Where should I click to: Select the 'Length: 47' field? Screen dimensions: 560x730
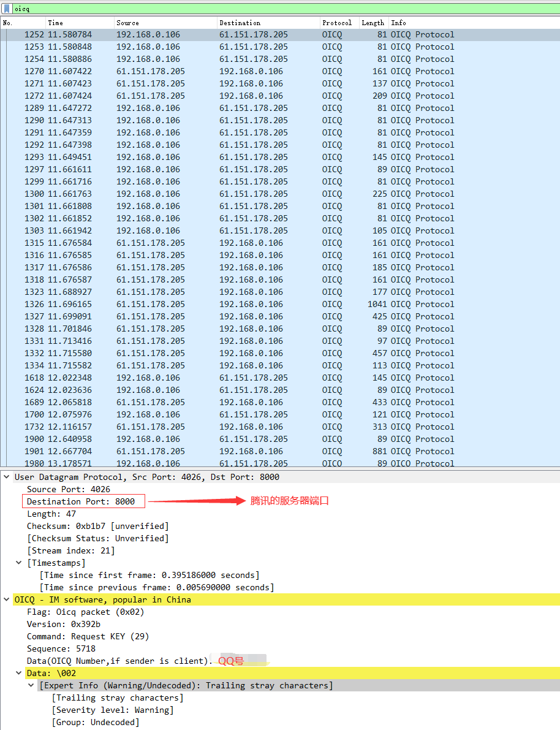(51, 514)
